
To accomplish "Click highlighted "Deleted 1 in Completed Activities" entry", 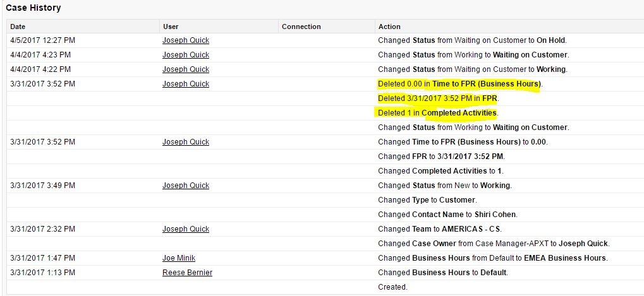I will point(437,113).
